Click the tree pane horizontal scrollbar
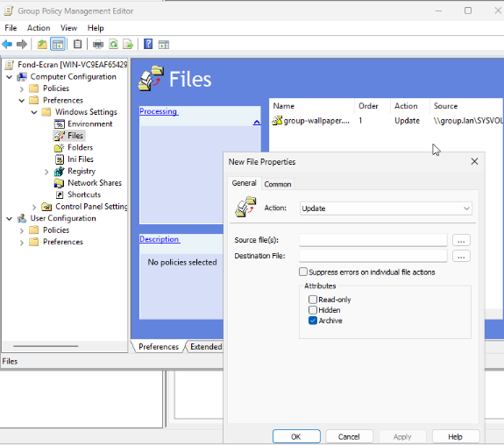Image resolution: width=504 pixels, height=445 pixels. pos(46,346)
